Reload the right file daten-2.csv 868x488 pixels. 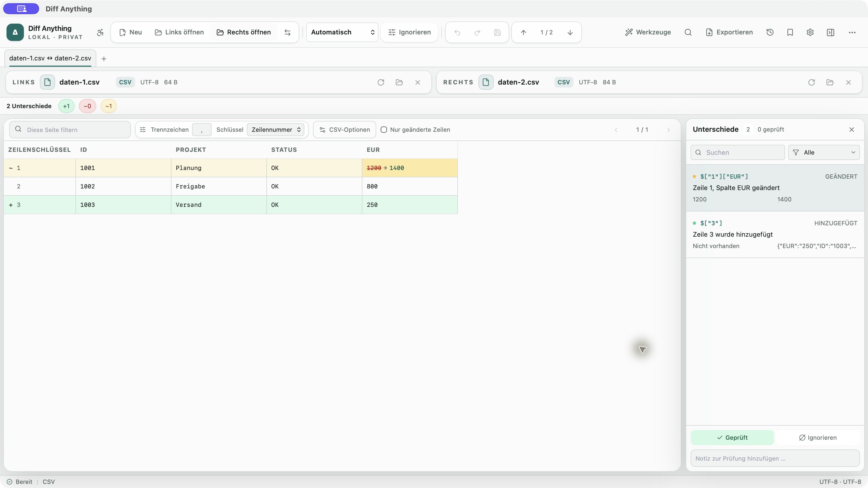[811, 82]
